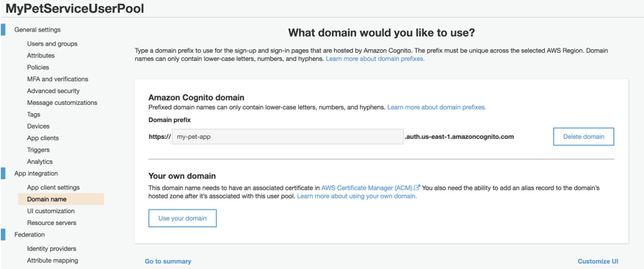This screenshot has height=269, width=644.
Task: Click 'What domain would you like to use?' heading
Action: (382, 33)
